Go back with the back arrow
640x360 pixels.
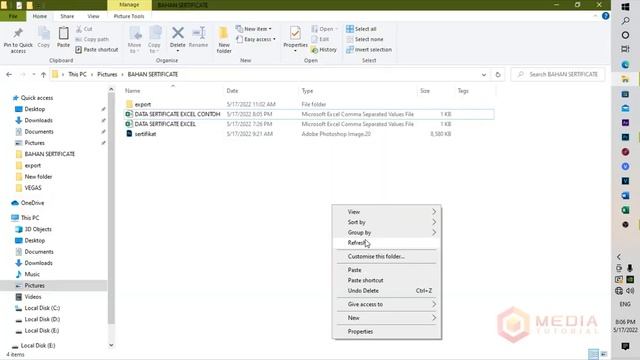[9, 75]
